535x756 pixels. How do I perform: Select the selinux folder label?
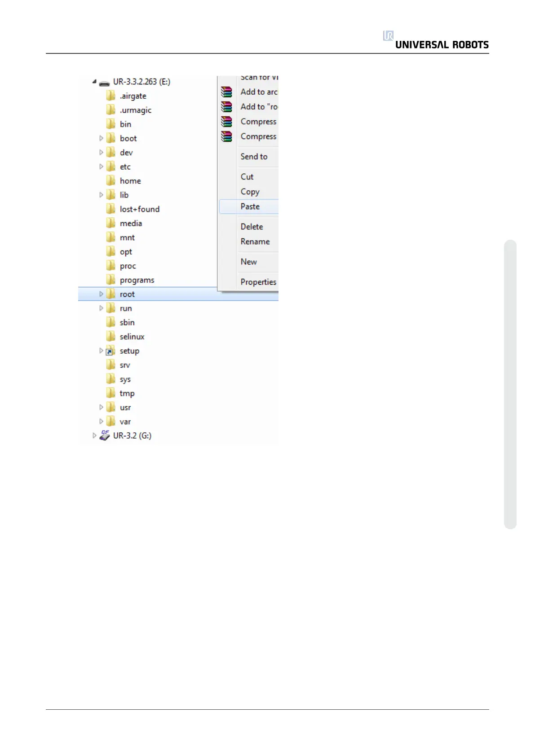(x=132, y=337)
